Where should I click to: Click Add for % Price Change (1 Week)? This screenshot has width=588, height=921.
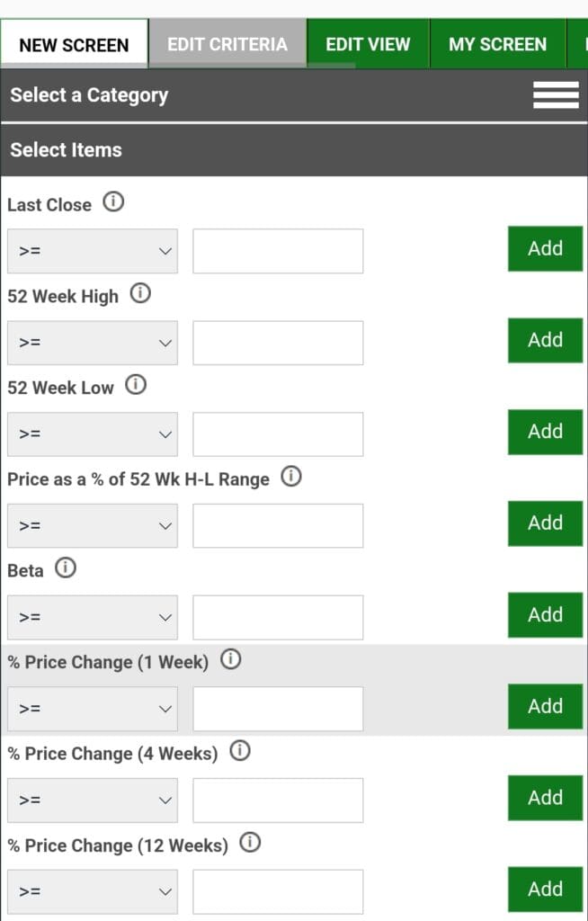coord(545,706)
